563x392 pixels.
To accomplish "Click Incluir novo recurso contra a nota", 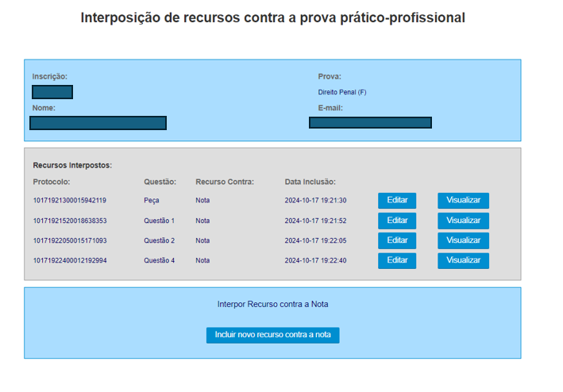I will pyautogui.click(x=272, y=335).
